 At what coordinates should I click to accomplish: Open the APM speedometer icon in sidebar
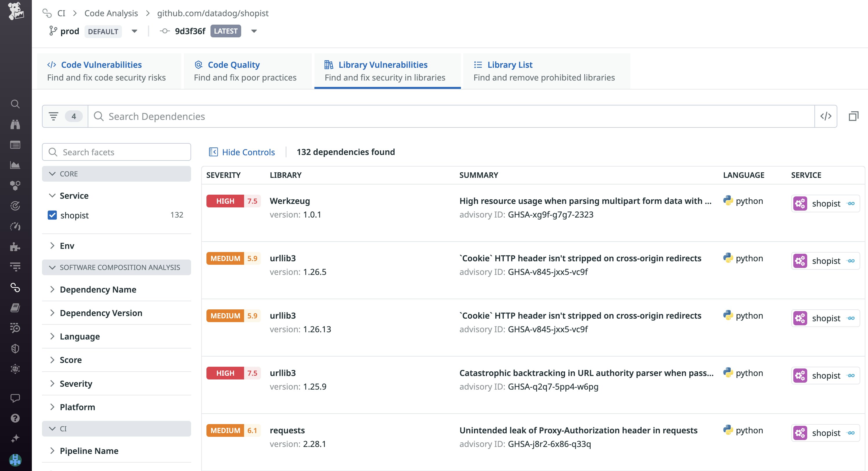(15, 227)
